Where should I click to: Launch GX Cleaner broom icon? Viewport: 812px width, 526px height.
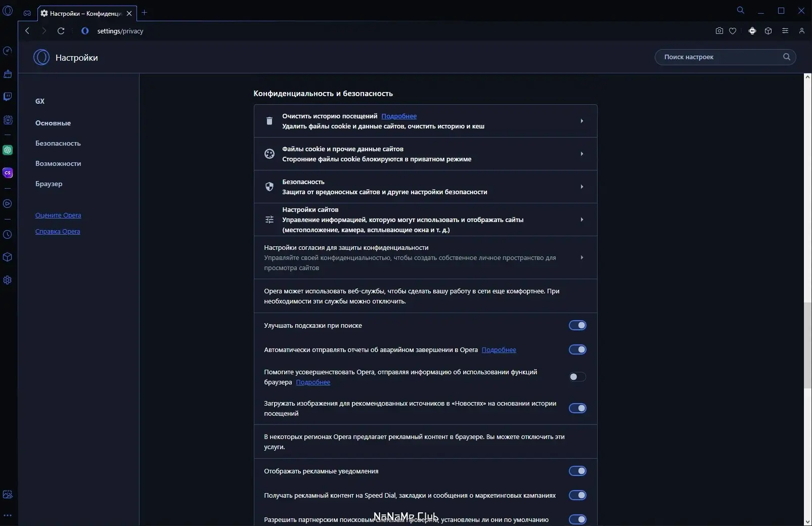point(8,74)
